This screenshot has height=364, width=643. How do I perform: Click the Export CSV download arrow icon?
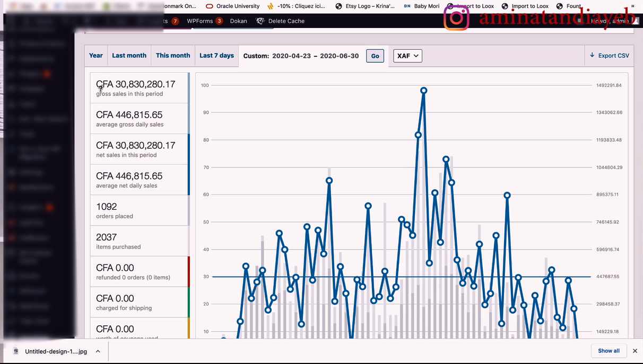click(x=592, y=56)
